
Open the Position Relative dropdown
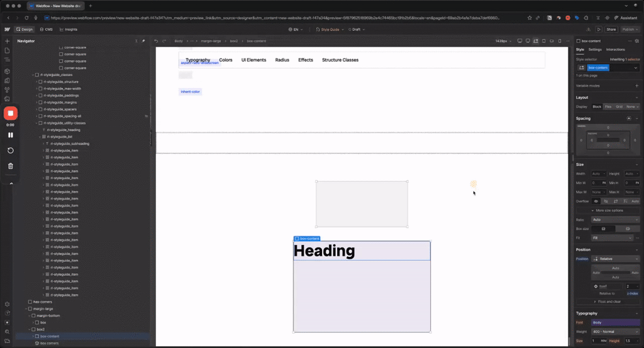pyautogui.click(x=615, y=259)
